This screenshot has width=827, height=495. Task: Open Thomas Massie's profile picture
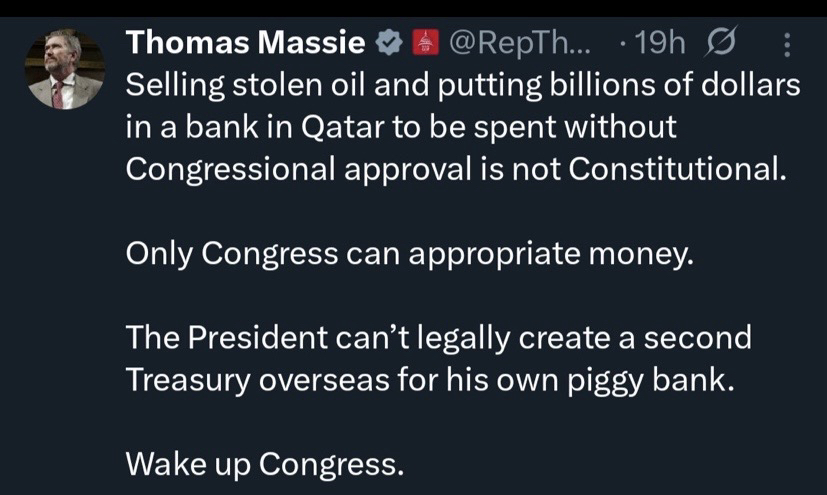pyautogui.click(x=63, y=69)
